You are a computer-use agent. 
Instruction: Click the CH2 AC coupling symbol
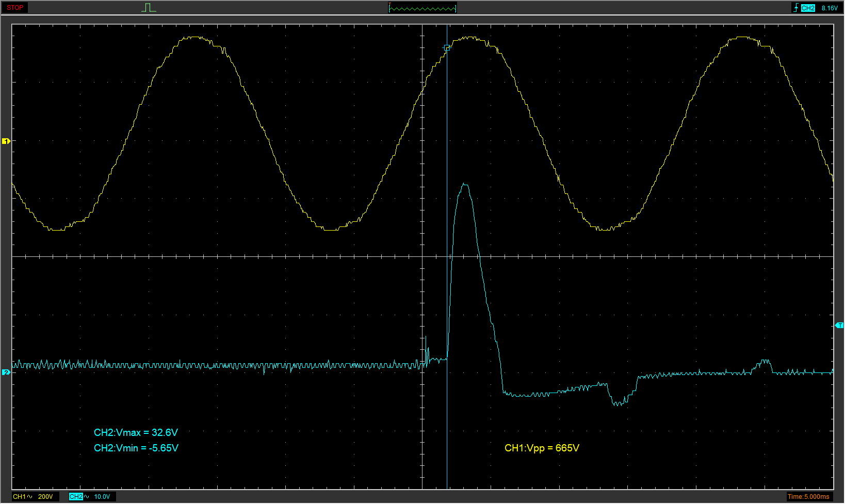[x=86, y=497]
